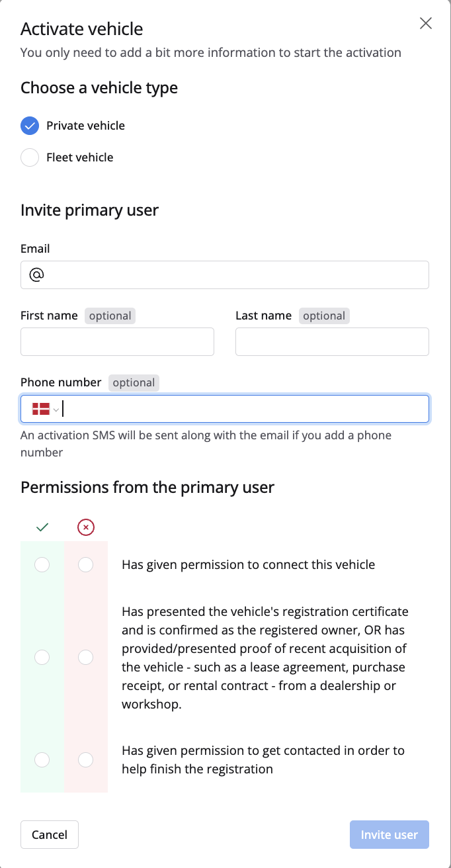Approve permission to connect this vehicle
This screenshot has width=451, height=868.
pyautogui.click(x=42, y=565)
